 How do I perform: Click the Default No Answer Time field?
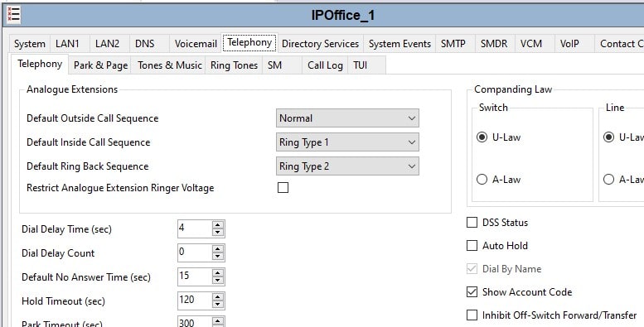195,277
